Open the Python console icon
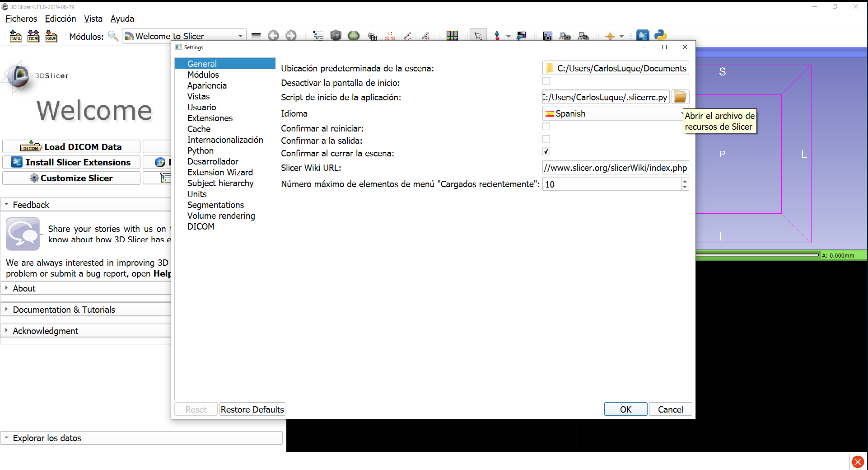 (660, 35)
